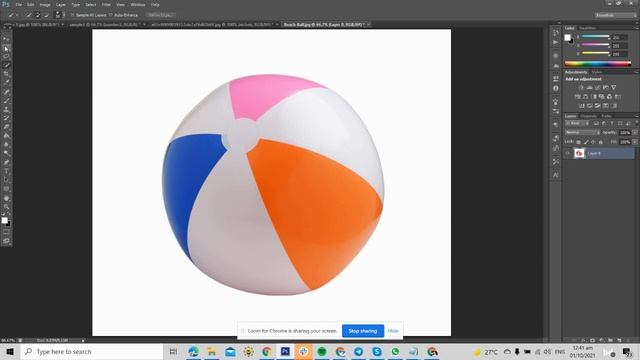The height and width of the screenshot is (360, 640).
Task: Click the Refine Edge button
Action: tap(160, 15)
